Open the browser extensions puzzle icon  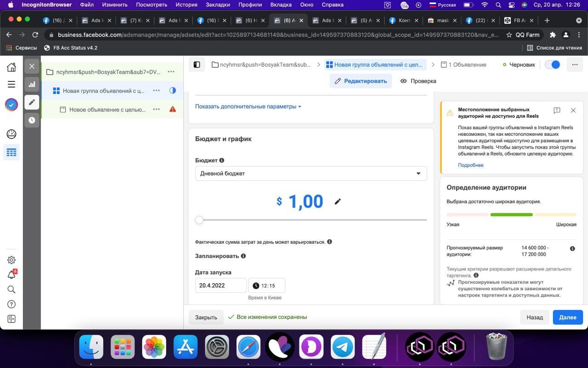pyautogui.click(x=553, y=35)
